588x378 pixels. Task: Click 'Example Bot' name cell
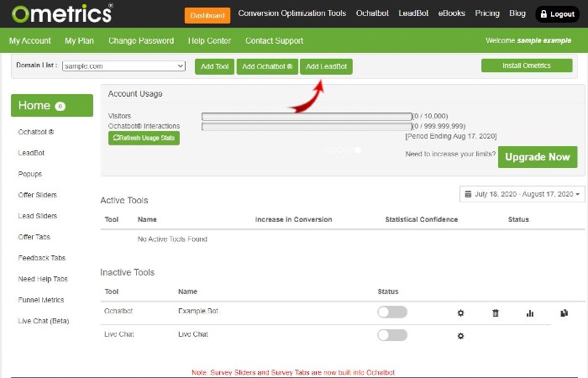click(198, 312)
